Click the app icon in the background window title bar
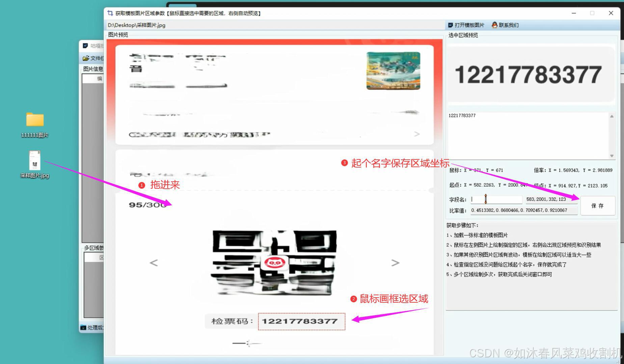 85,45
